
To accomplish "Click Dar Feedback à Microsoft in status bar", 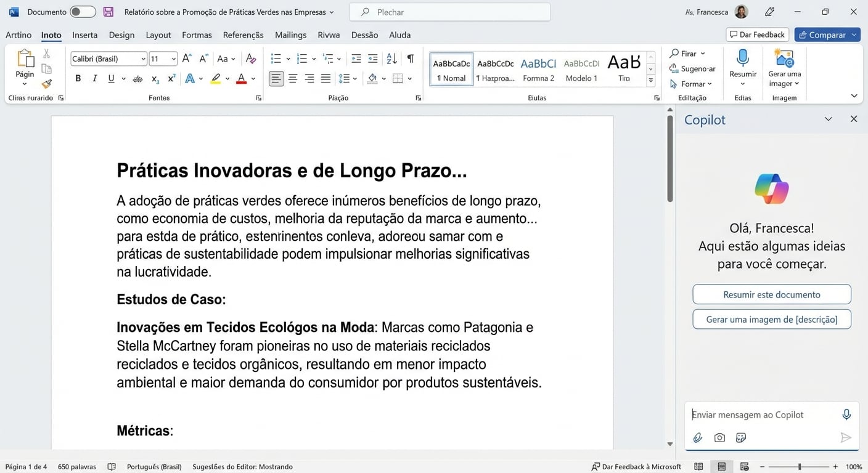I will [x=635, y=466].
